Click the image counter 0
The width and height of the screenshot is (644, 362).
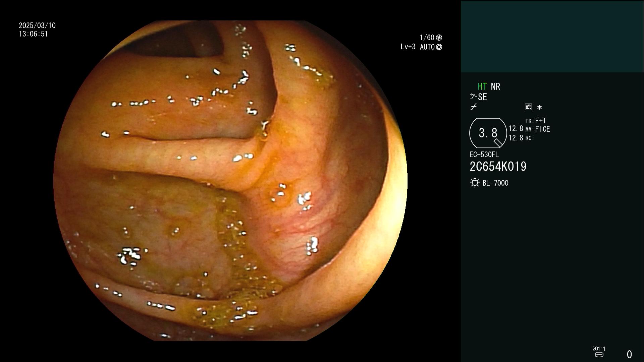click(x=629, y=354)
